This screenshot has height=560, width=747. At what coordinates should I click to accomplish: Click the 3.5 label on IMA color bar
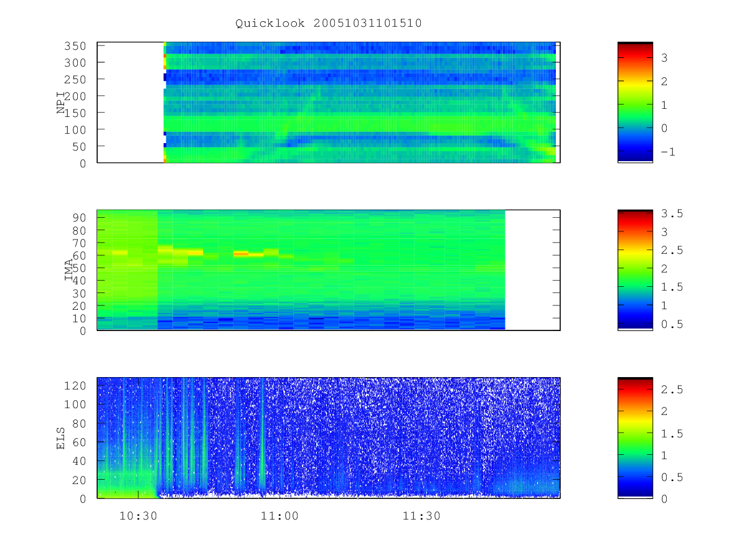tap(672, 213)
